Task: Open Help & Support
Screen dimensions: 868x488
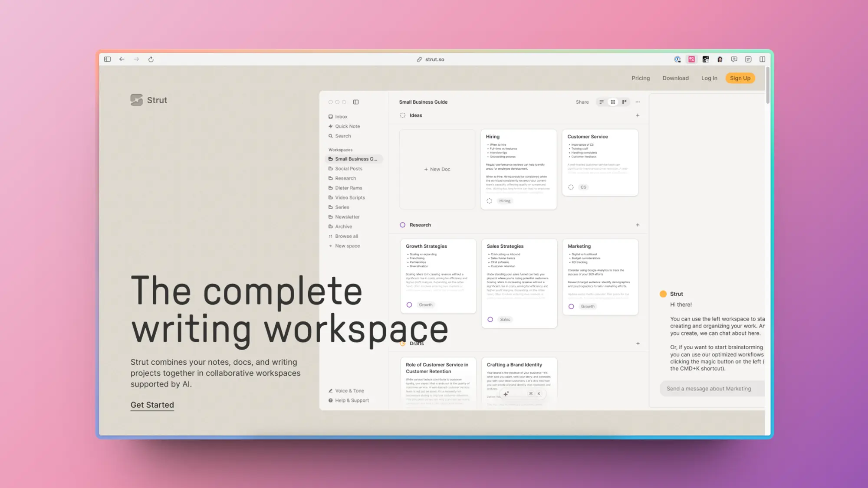Action: [349, 400]
